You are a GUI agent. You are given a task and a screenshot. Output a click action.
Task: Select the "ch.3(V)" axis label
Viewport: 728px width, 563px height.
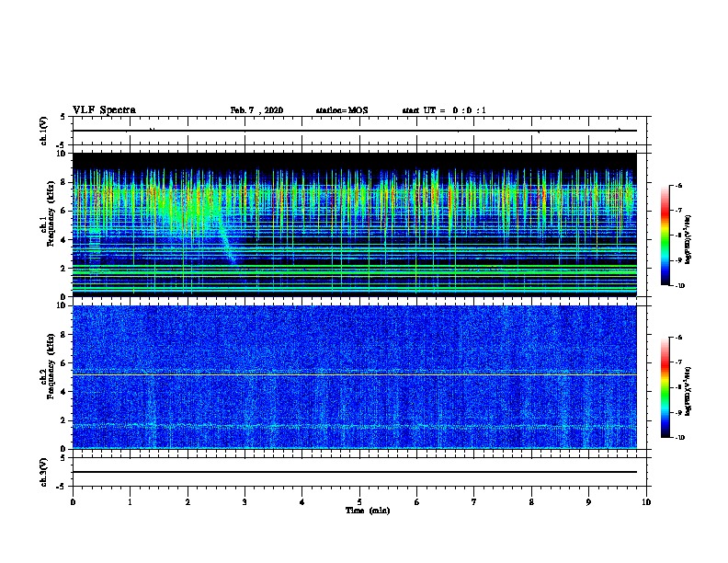click(44, 472)
